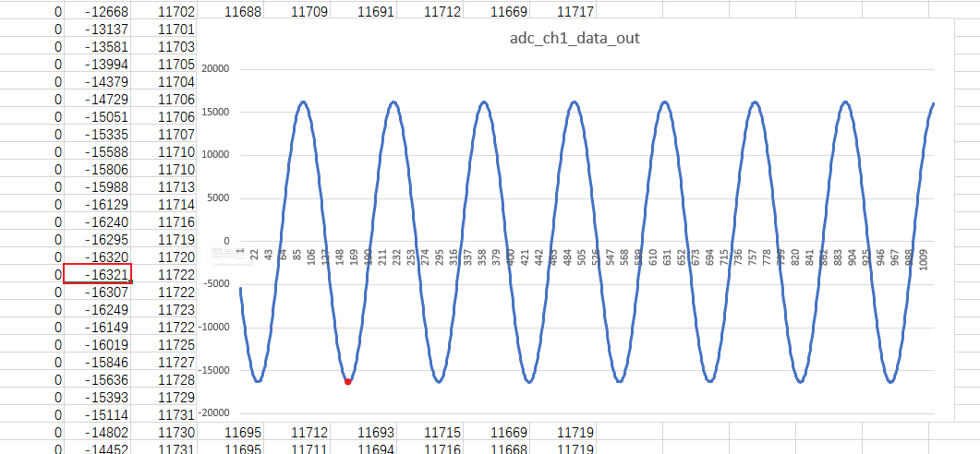Screen dimensions: 980x454
Task: Select the cell containing -16129
Action: coord(98,204)
